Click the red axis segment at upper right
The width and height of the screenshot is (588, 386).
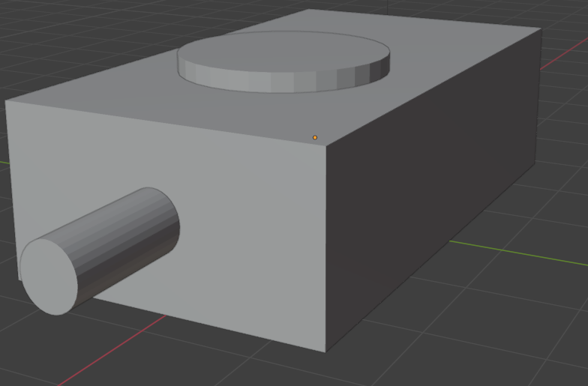tap(564, 53)
